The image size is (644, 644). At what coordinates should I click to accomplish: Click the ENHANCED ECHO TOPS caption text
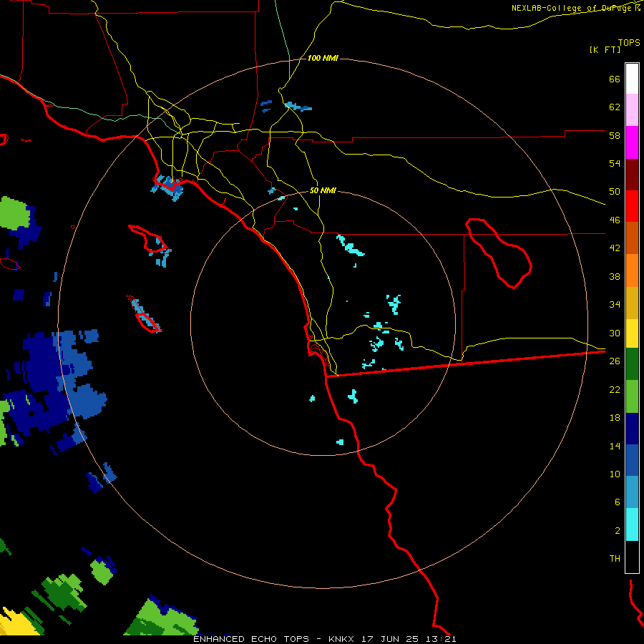[251, 639]
